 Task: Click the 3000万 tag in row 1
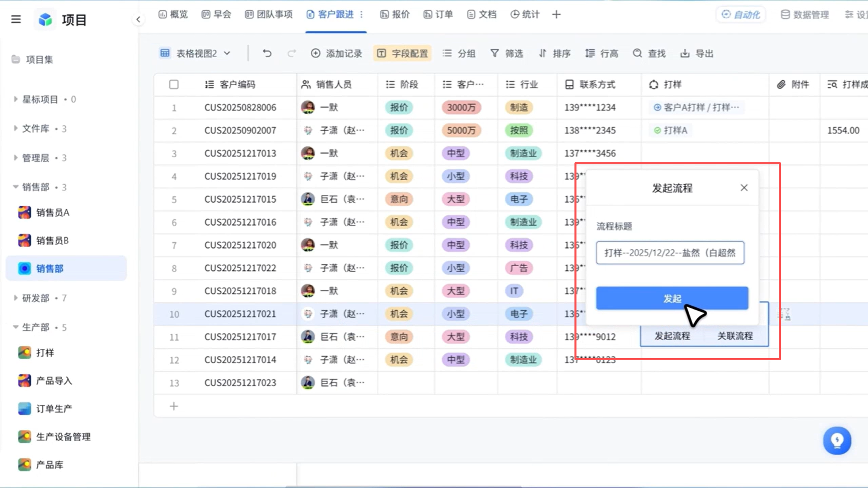pos(461,107)
